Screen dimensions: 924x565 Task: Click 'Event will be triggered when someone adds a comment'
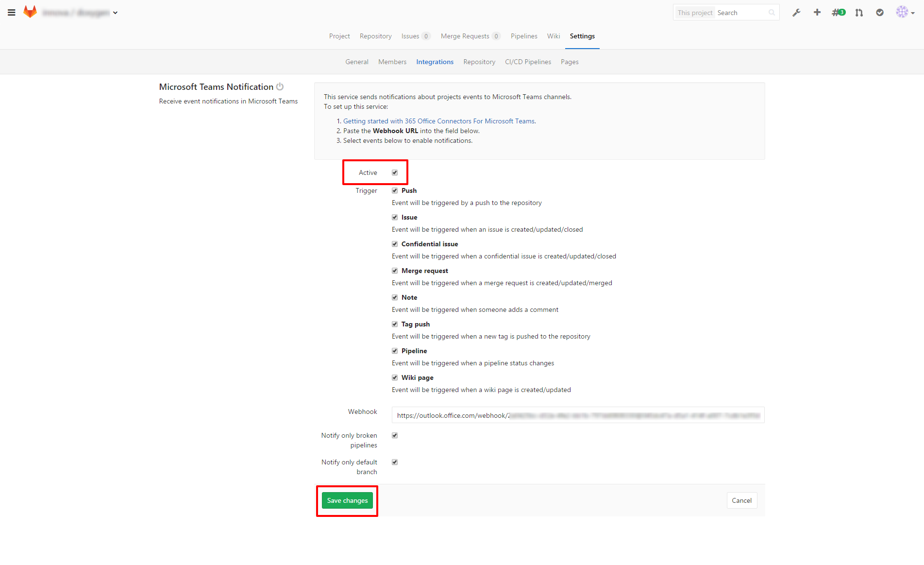click(475, 309)
